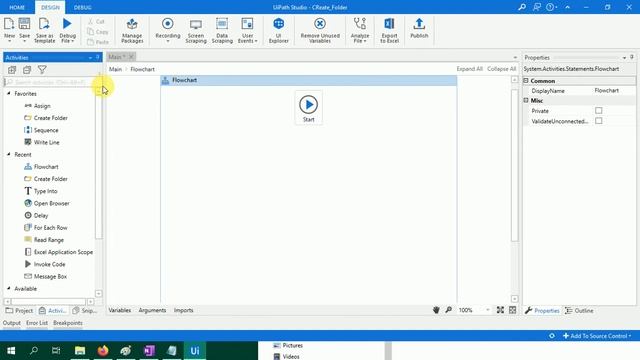Open the Imports panel

(184, 310)
